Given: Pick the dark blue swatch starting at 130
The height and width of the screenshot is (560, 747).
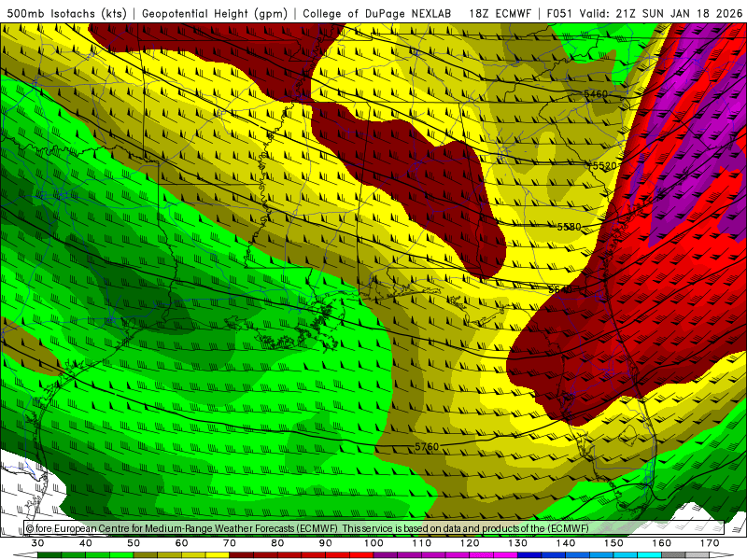Looking at the screenshot, I should 529,555.
